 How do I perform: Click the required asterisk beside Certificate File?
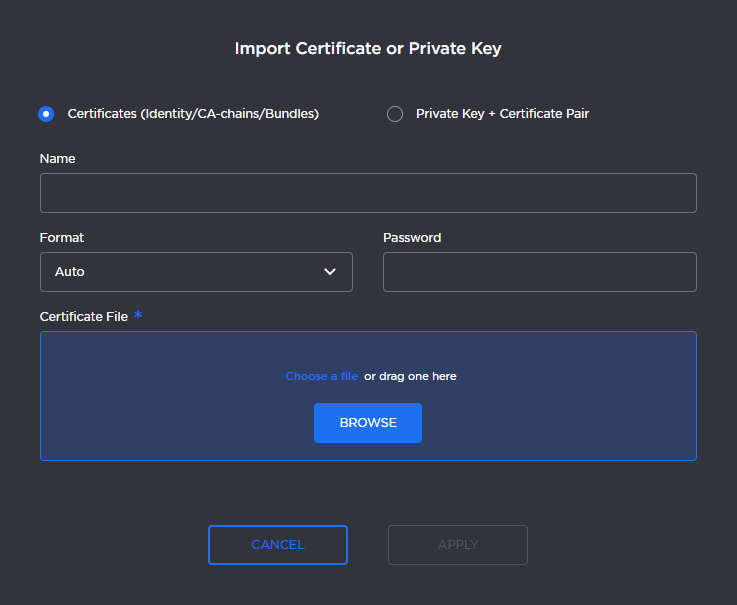(x=138, y=315)
